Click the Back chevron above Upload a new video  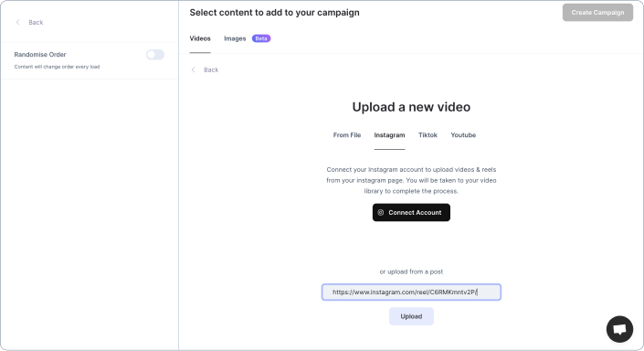point(193,69)
